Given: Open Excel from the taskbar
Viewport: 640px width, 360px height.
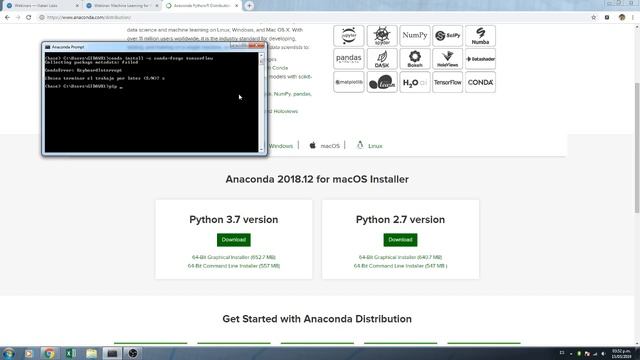Looking at the screenshot, I should (71, 353).
